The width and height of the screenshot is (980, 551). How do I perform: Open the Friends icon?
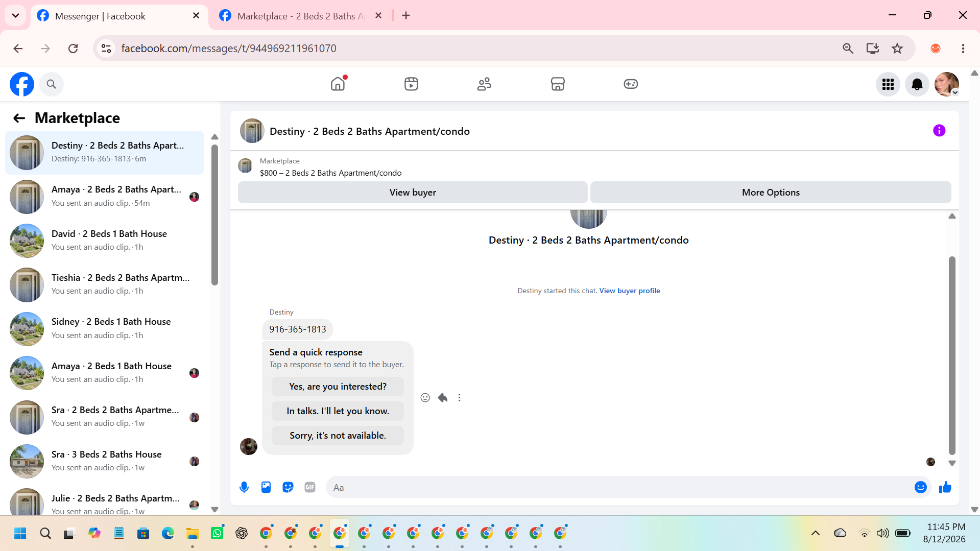coord(484,84)
